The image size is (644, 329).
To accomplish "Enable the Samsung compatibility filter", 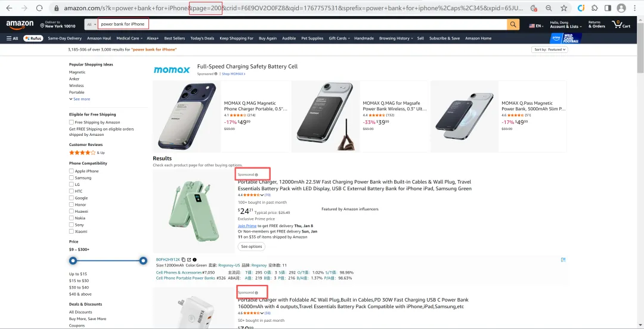I will click(72, 178).
